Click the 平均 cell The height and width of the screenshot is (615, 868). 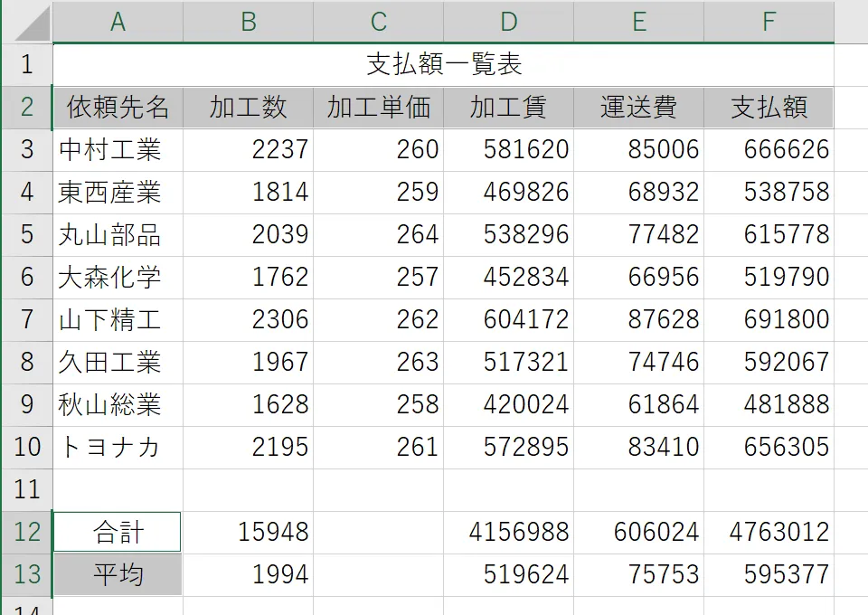pos(118,575)
